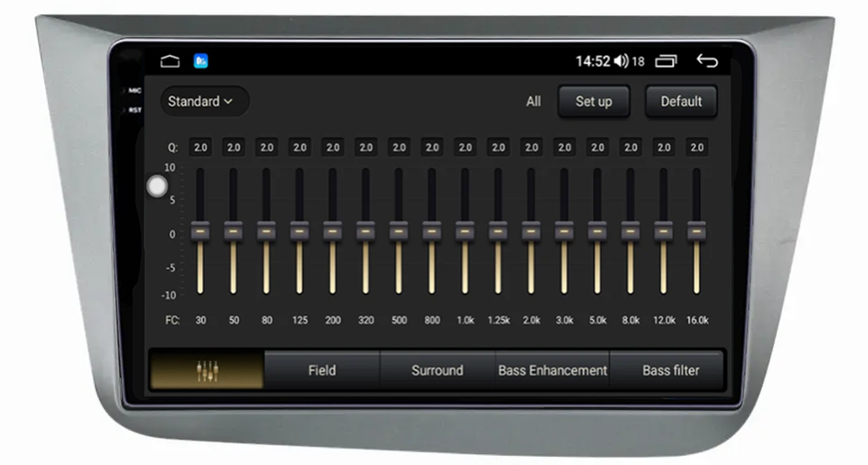868x465 pixels.
Task: Tap the volume speaker icon
Action: [x=620, y=62]
